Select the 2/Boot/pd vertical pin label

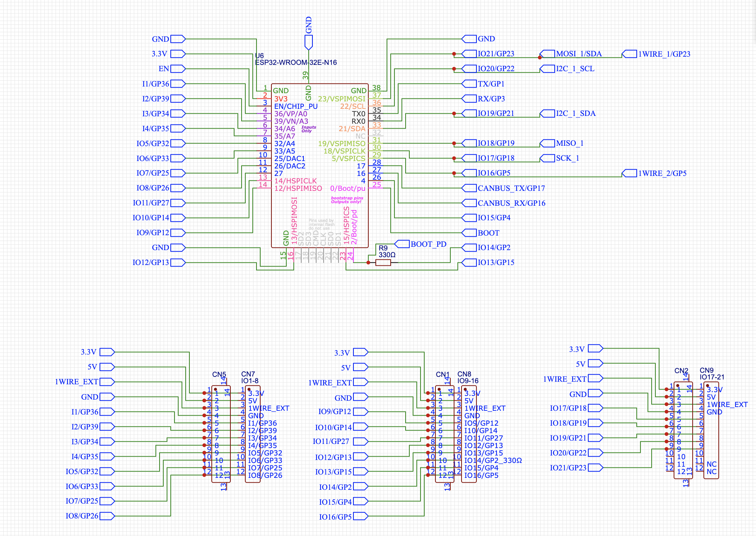(x=354, y=227)
